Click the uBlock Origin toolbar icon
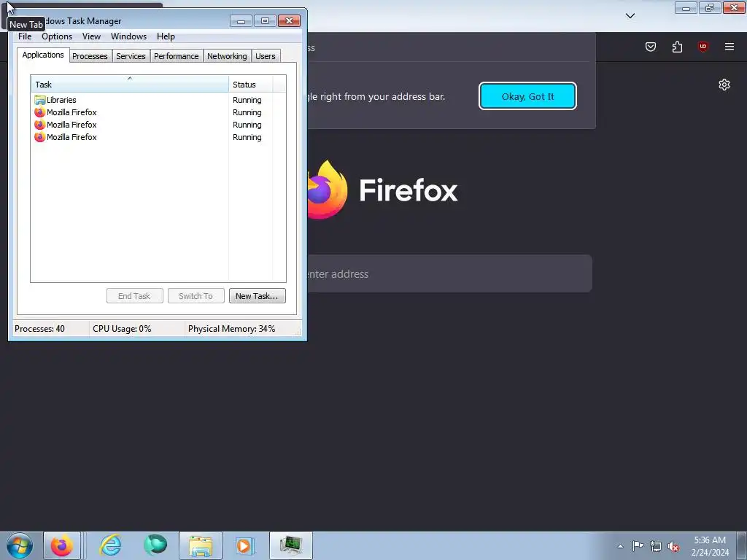Image resolution: width=747 pixels, height=560 pixels. coord(703,47)
